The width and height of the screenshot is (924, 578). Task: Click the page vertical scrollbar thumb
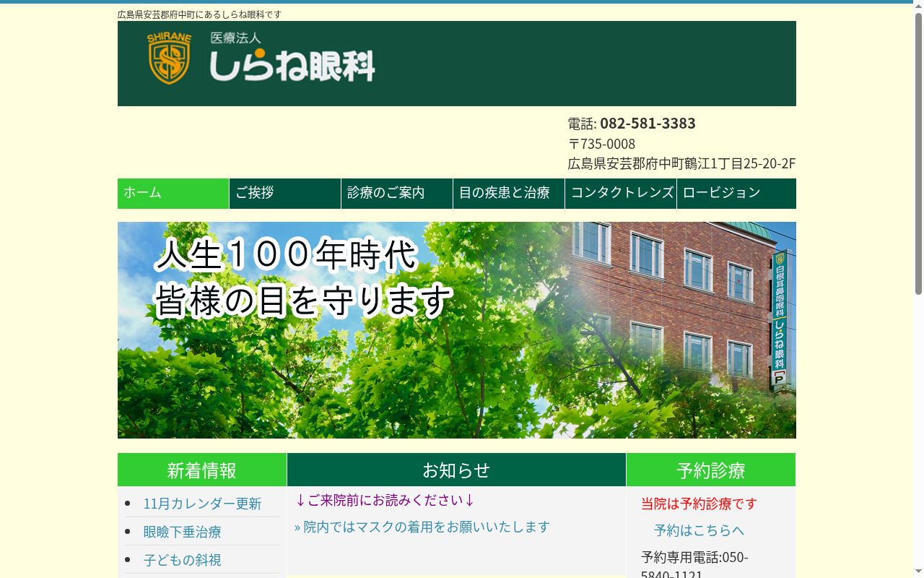(x=918, y=153)
